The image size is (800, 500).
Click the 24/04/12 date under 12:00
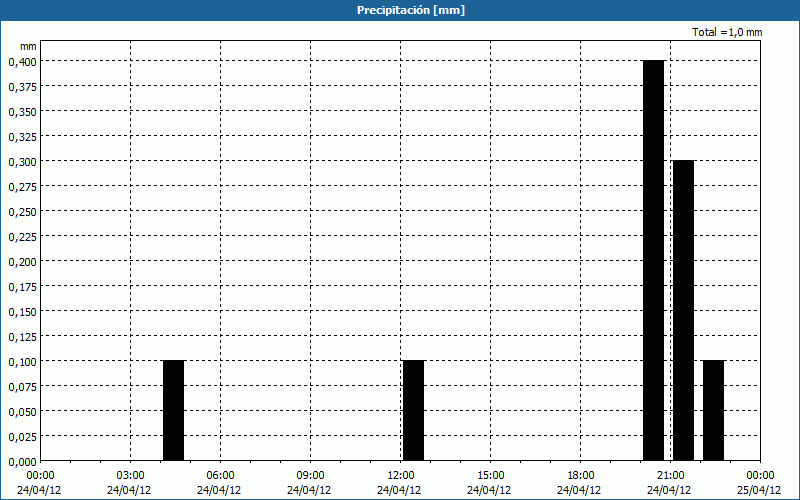click(x=399, y=490)
